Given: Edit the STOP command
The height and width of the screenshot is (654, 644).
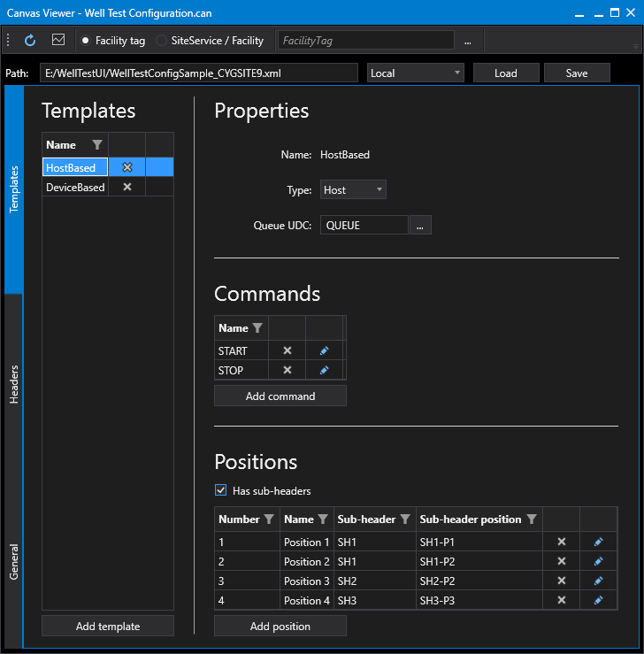Looking at the screenshot, I should tap(324, 370).
